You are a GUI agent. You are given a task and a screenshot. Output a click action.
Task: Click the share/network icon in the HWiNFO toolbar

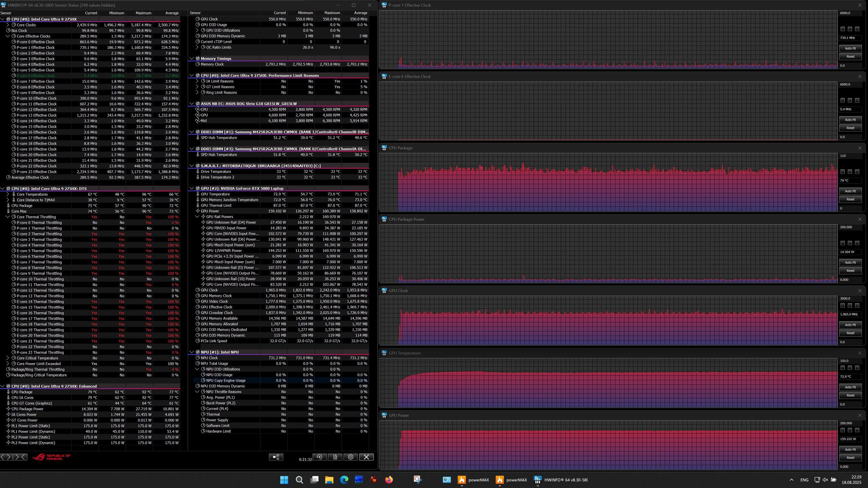coord(276,457)
